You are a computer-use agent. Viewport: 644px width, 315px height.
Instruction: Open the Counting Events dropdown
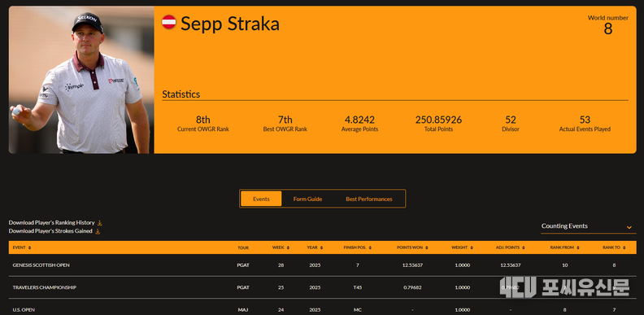coord(588,226)
